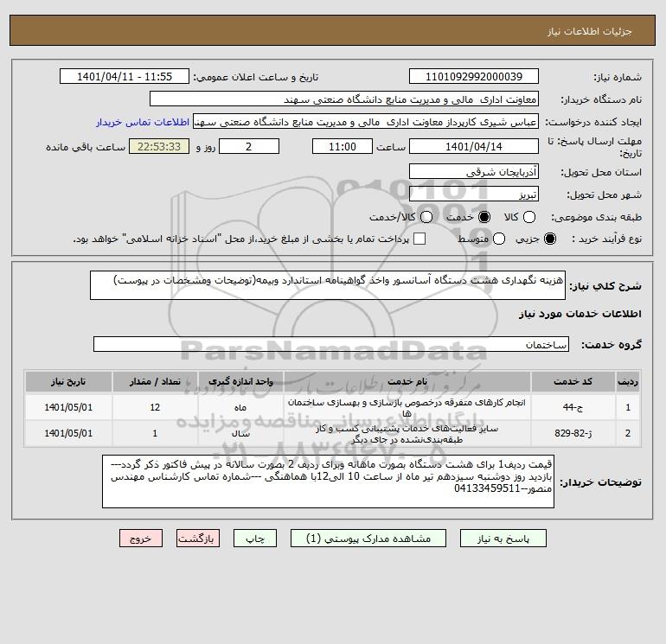666x644 pixels.
Task: Open buyer contact info link اطلاعات تماس خریدار
Action: coord(143,122)
